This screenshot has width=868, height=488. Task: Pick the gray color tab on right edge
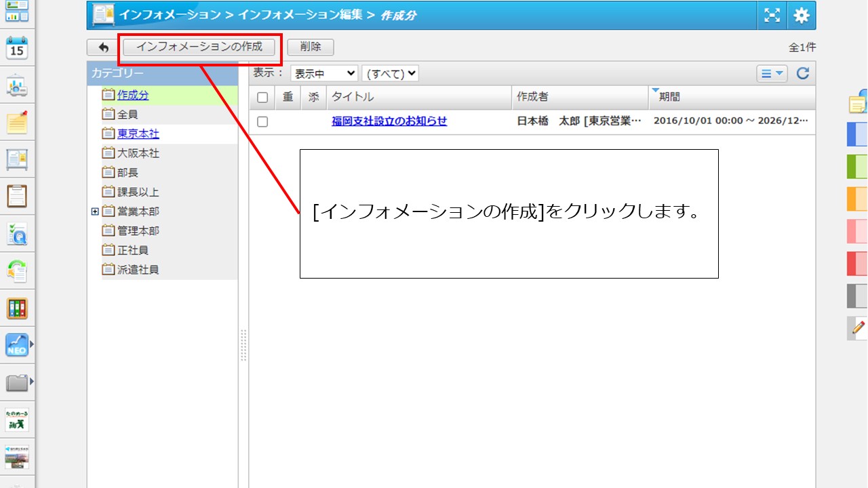pyautogui.click(x=857, y=296)
